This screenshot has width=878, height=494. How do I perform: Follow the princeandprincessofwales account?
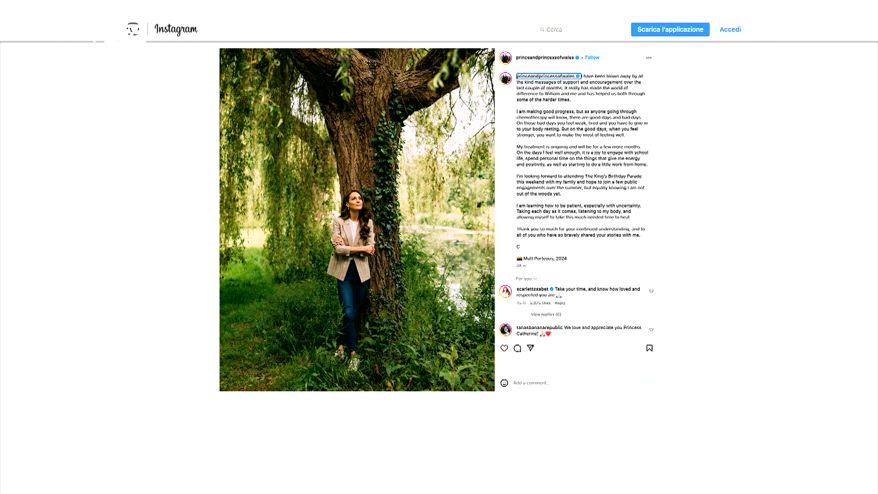[592, 58]
